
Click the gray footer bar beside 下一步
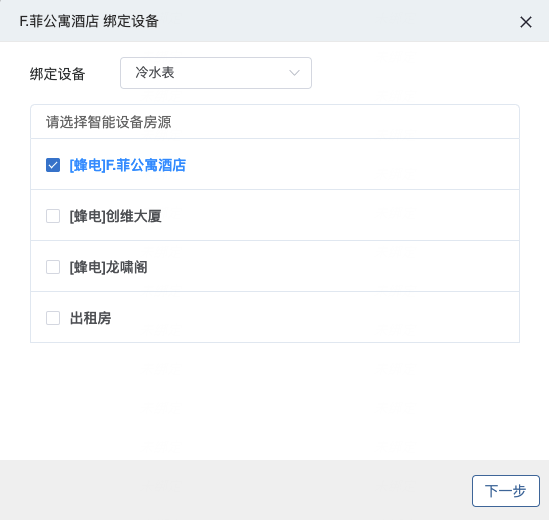click(235, 490)
